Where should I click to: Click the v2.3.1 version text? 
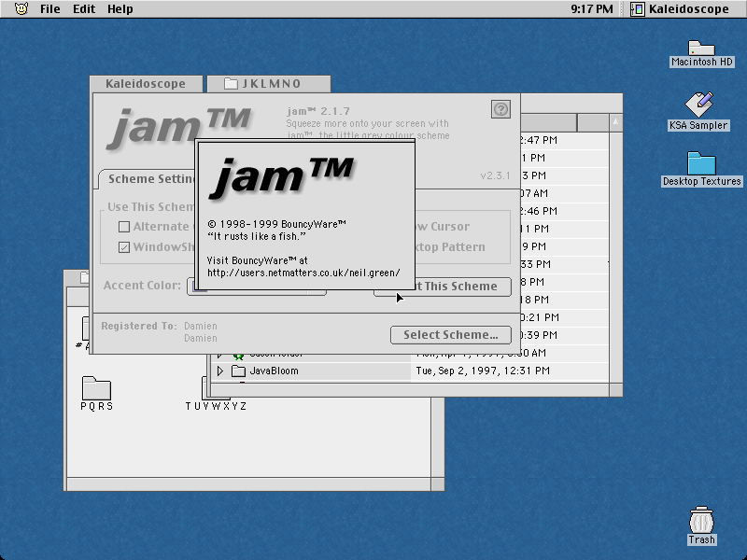click(495, 175)
